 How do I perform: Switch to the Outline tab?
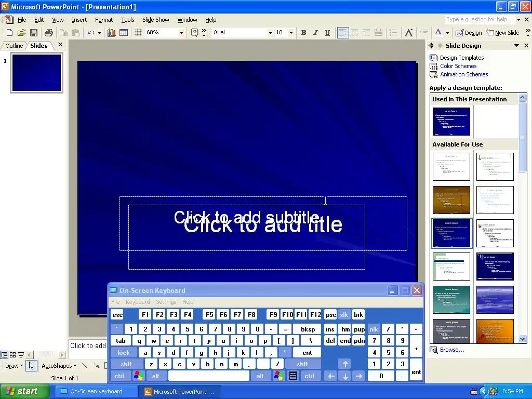[14, 46]
